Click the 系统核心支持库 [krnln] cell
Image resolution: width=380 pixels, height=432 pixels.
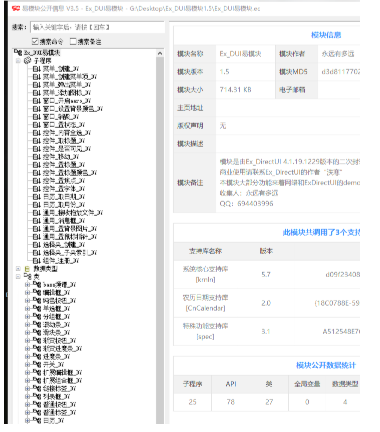[205, 274]
